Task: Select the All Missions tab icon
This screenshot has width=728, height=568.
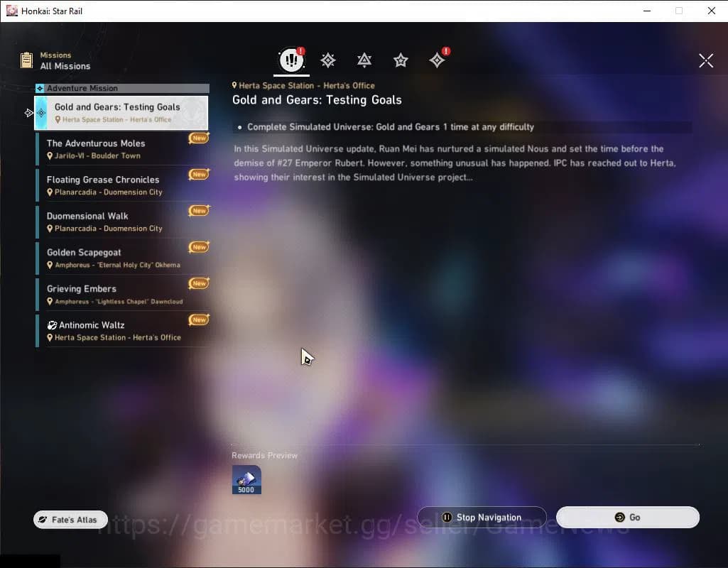Action: [x=292, y=60]
